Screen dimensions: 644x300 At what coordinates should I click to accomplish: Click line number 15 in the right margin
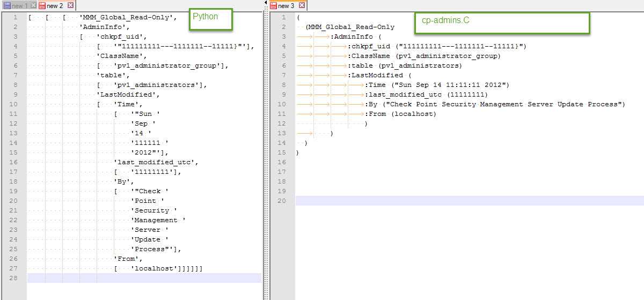pos(283,152)
